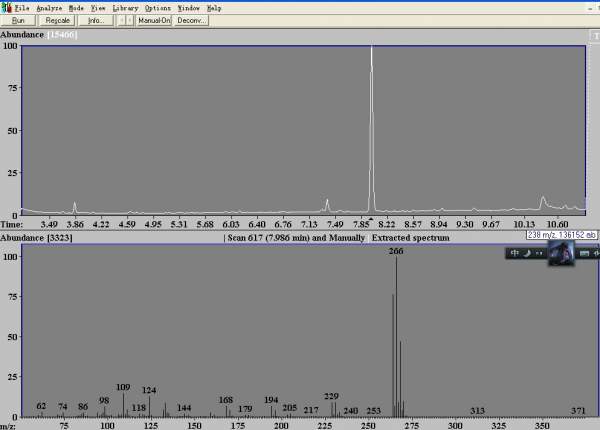600x430 pixels.
Task: Click the 371 peak label in the spectrum
Action: point(578,411)
